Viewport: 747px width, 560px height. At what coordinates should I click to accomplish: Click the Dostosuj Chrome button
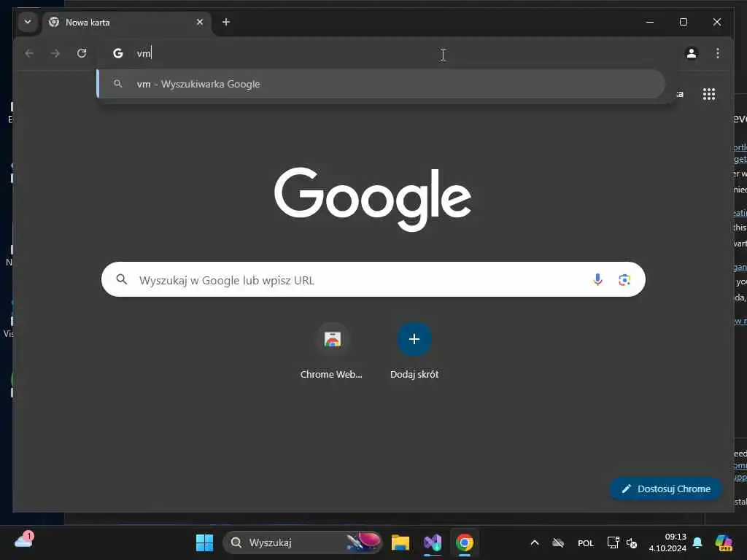pyautogui.click(x=665, y=489)
